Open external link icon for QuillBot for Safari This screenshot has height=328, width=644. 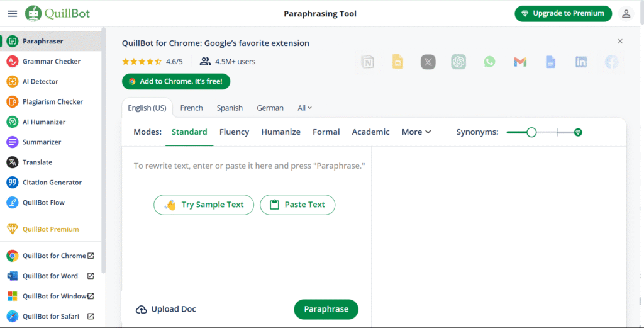tap(91, 316)
